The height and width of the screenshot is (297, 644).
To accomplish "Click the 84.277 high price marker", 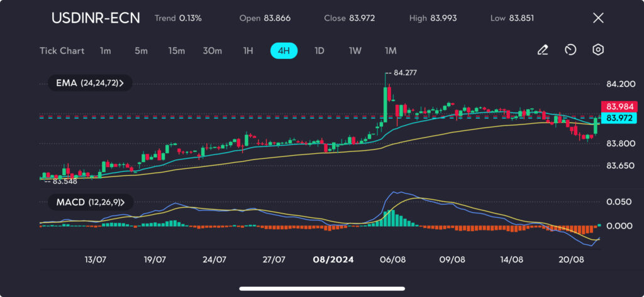I will 405,73.
